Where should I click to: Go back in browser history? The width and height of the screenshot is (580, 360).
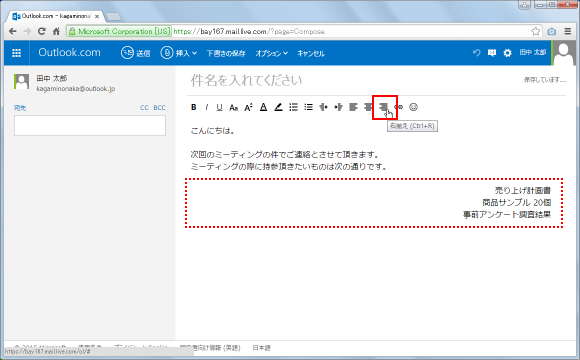pos(13,31)
